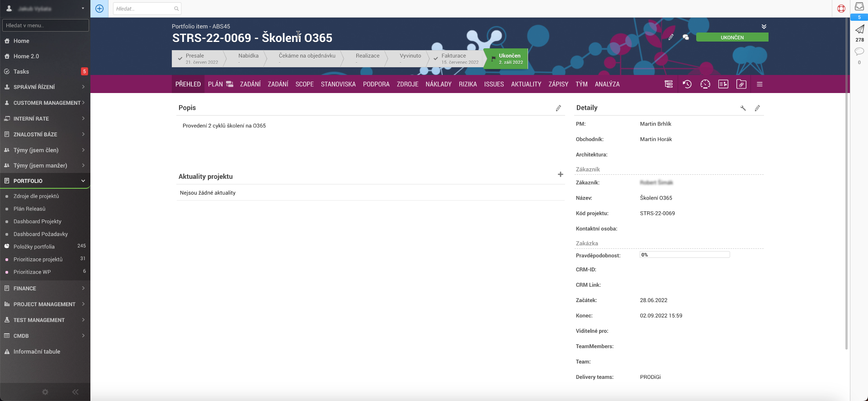Open the help lifebuoy icon
The image size is (868, 401).
coord(841,9)
